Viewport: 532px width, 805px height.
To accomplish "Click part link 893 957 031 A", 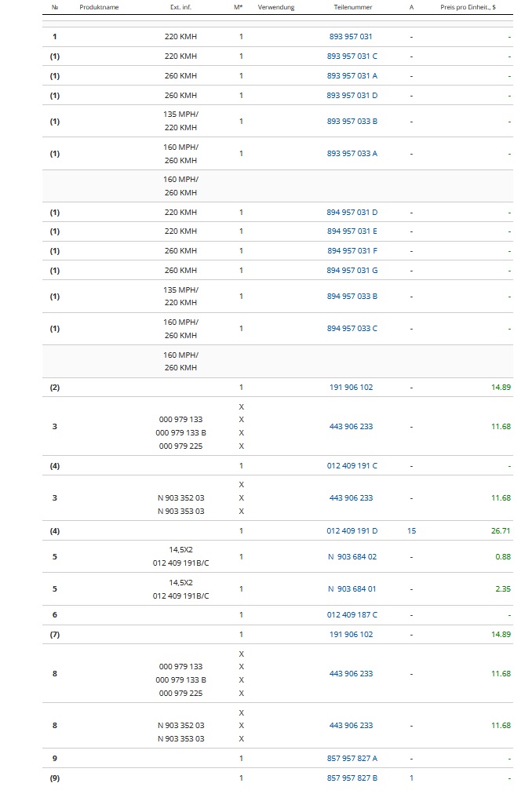I will click(352, 76).
